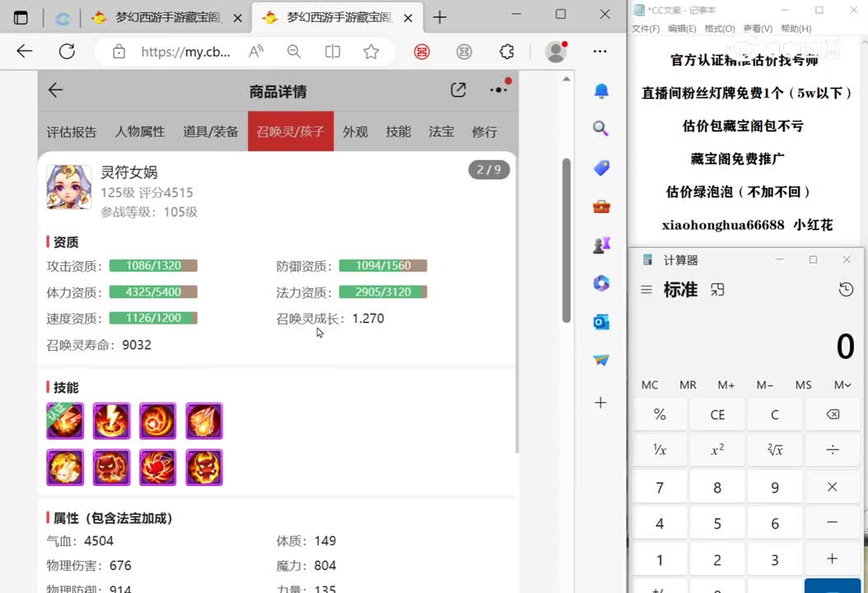Open Calculator history icon
Image resolution: width=868 pixels, height=593 pixels.
(x=846, y=289)
